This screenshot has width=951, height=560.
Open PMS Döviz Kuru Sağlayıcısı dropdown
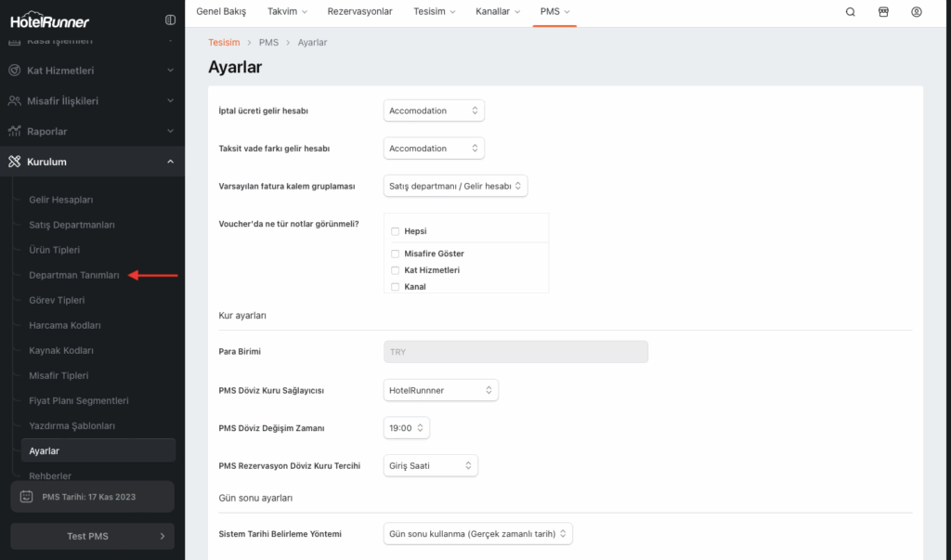point(440,390)
